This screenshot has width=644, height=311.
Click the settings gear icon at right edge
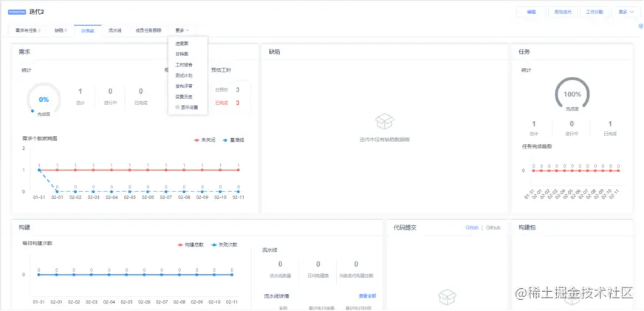[641, 26]
